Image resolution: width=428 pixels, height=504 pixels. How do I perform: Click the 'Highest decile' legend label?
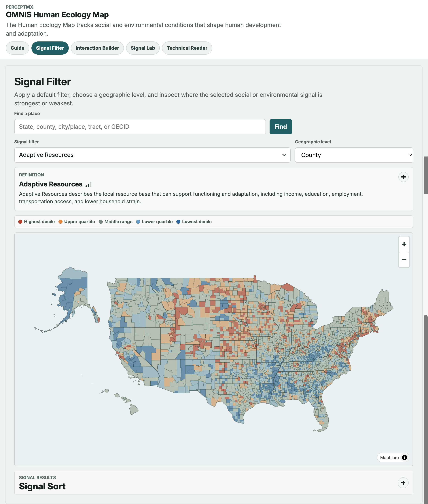pos(39,222)
